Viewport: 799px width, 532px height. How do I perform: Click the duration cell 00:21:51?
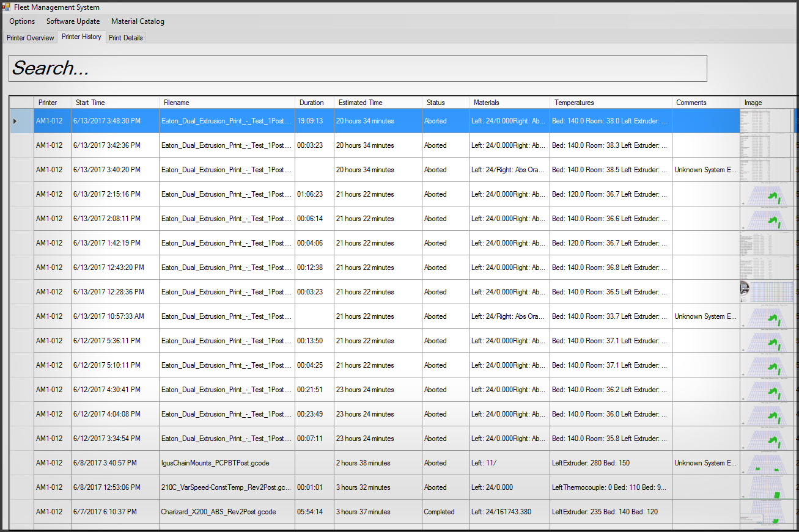[314, 390]
